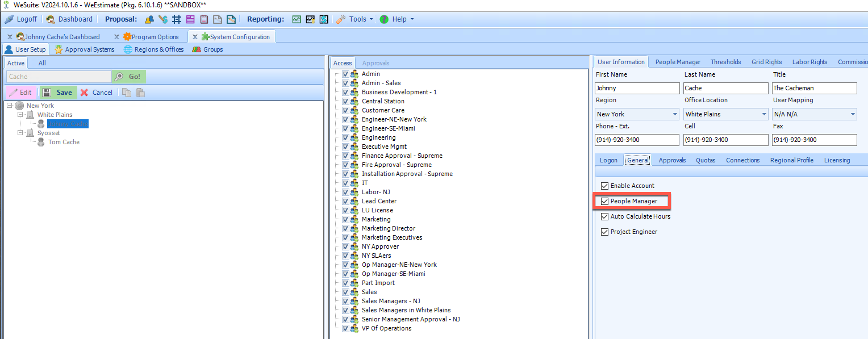Click the Cancel button

97,93
